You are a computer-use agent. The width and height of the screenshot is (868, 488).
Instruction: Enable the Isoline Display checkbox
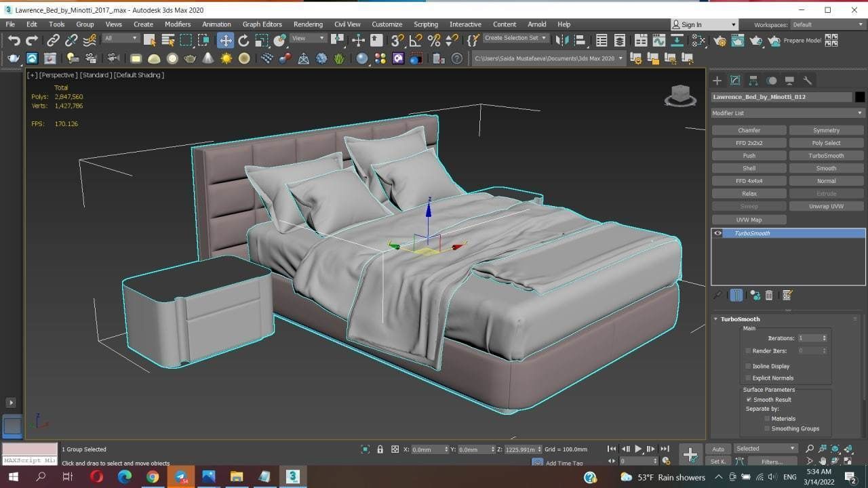point(748,366)
